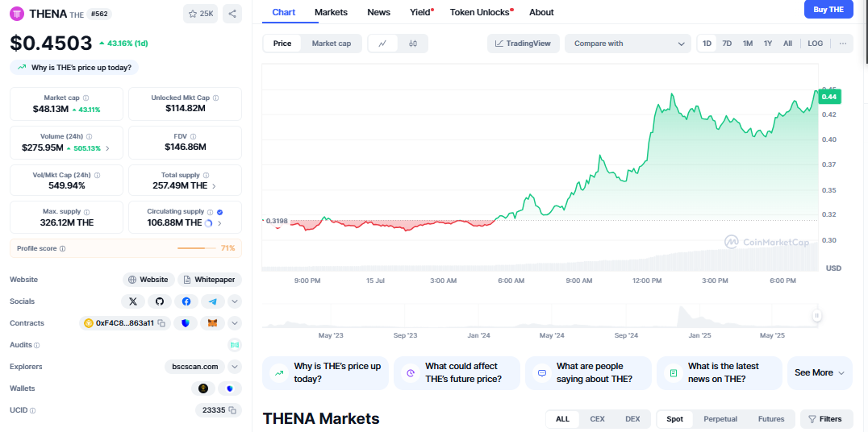This screenshot has height=432, width=868.
Task: Open the audit provider icon
Action: (x=235, y=345)
